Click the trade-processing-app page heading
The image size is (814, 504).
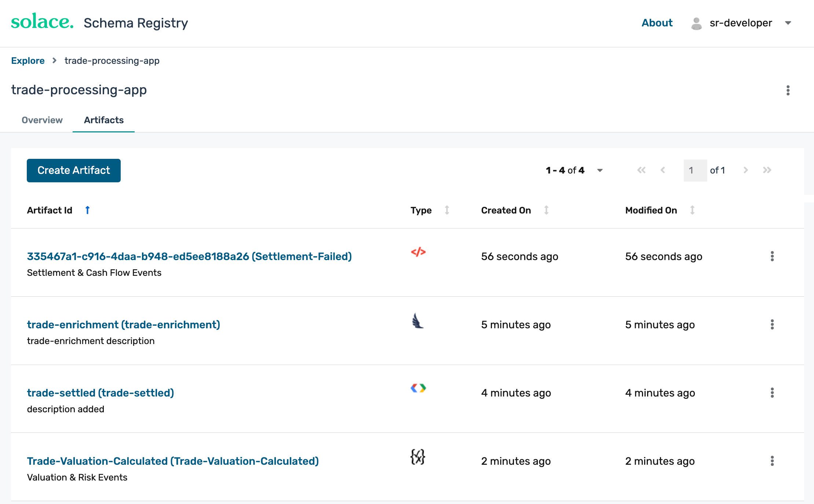(79, 90)
